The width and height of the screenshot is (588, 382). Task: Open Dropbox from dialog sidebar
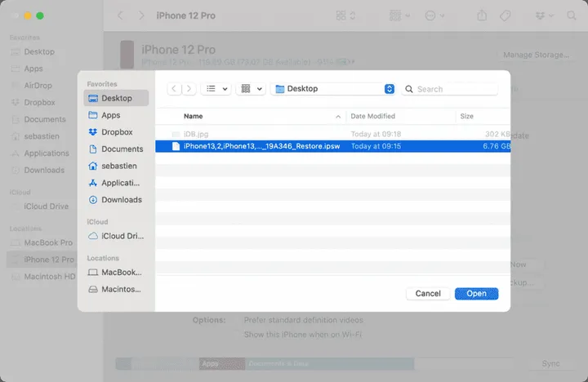(x=116, y=132)
